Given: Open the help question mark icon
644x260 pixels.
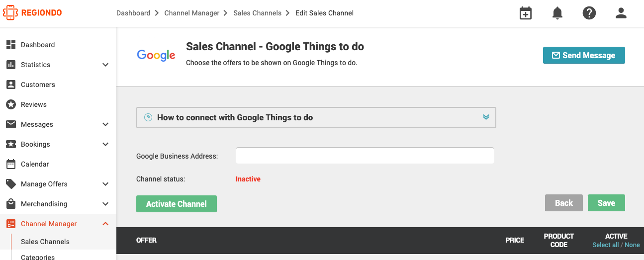Looking at the screenshot, I should tap(589, 13).
